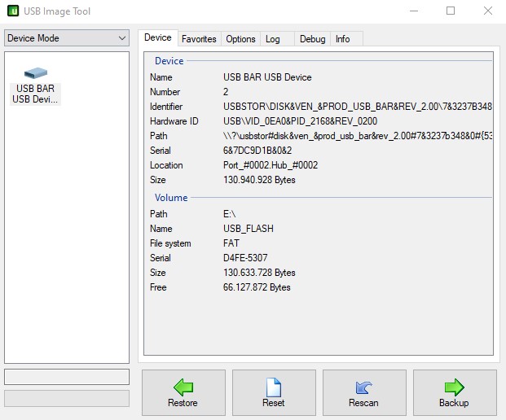The image size is (506, 420).
Task: Select the Info tab
Action: tap(343, 39)
